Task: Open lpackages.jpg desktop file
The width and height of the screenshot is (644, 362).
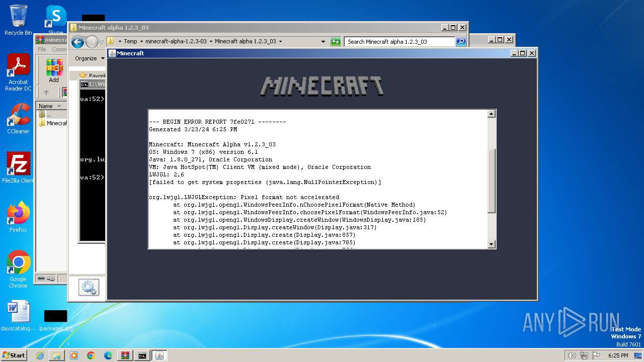Action: point(55,320)
